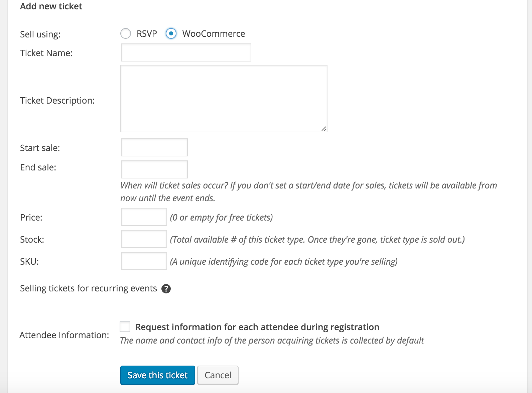Select the RSVP radio button
The height and width of the screenshot is (393, 532).
tap(126, 33)
